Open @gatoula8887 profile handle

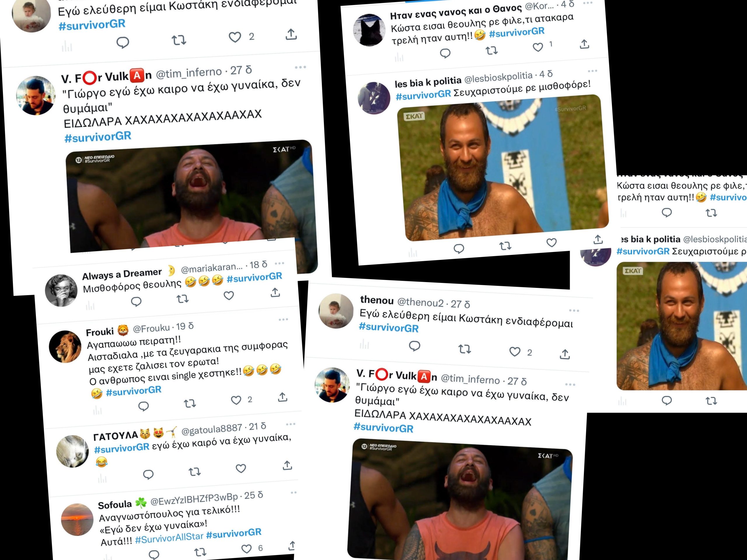click(x=212, y=429)
